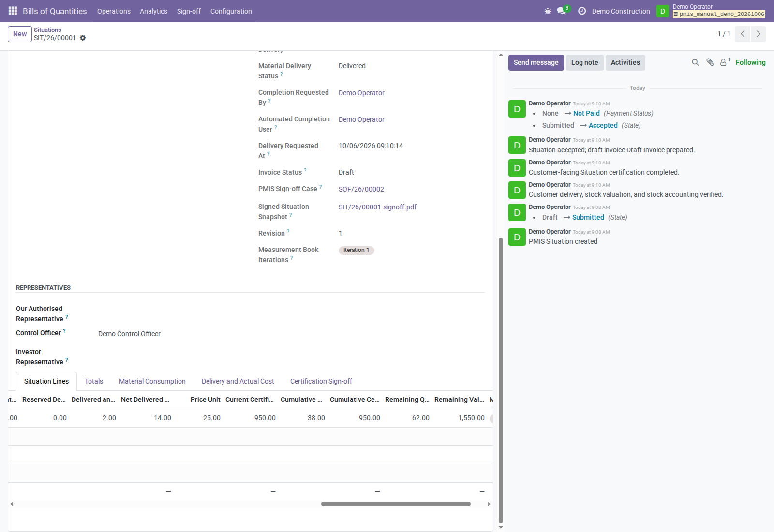Click the Demo Operator user avatar
774x532 pixels.
coord(663,11)
